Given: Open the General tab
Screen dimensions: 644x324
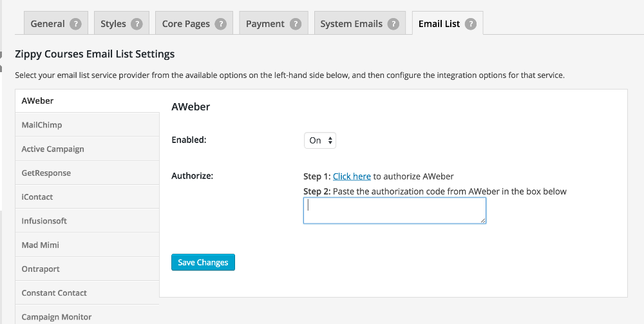Looking at the screenshot, I should tap(56, 23).
